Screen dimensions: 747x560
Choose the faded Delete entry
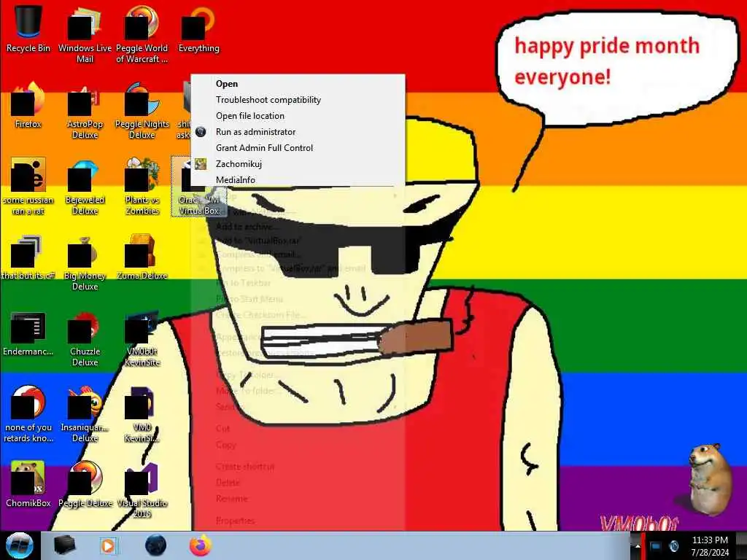(x=298, y=483)
